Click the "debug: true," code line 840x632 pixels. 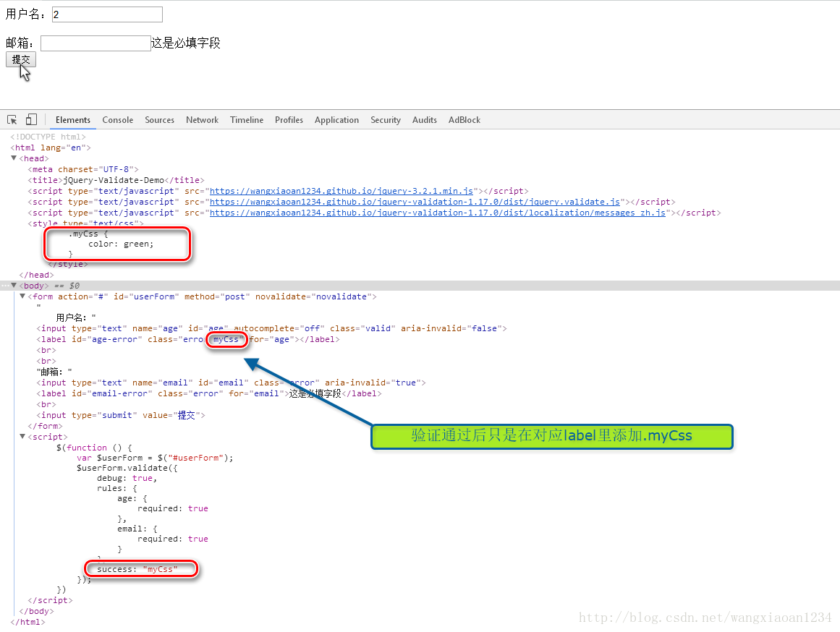click(127, 478)
